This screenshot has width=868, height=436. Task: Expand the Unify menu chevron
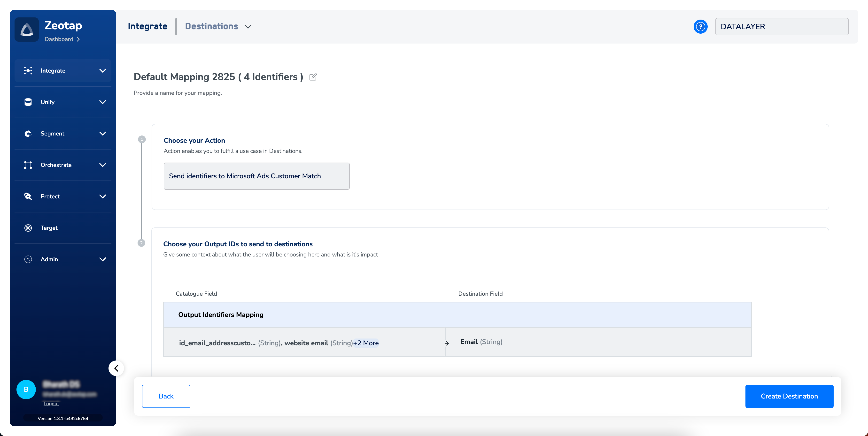coord(103,102)
